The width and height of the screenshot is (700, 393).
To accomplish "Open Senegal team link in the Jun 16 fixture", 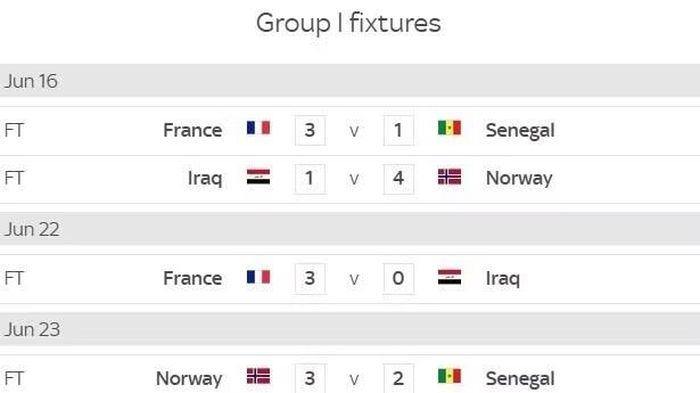I will (x=520, y=131).
